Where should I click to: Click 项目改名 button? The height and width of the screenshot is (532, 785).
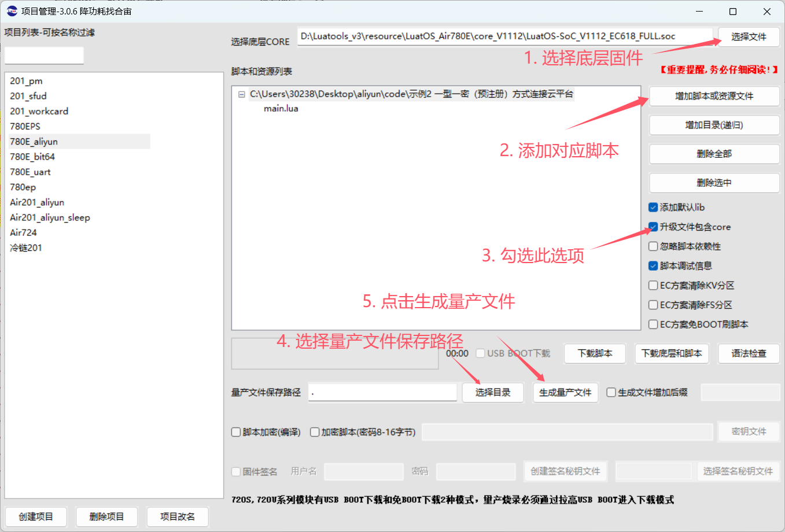point(178,517)
